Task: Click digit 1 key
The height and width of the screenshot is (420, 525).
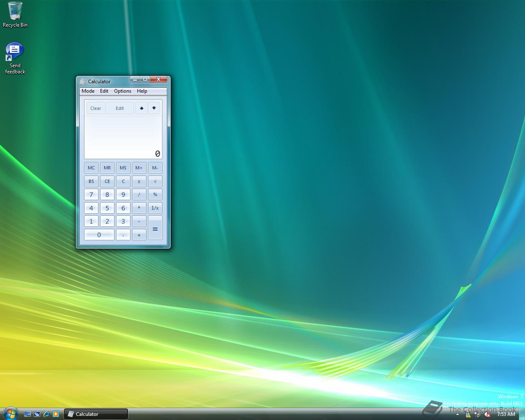Action: pos(91,221)
